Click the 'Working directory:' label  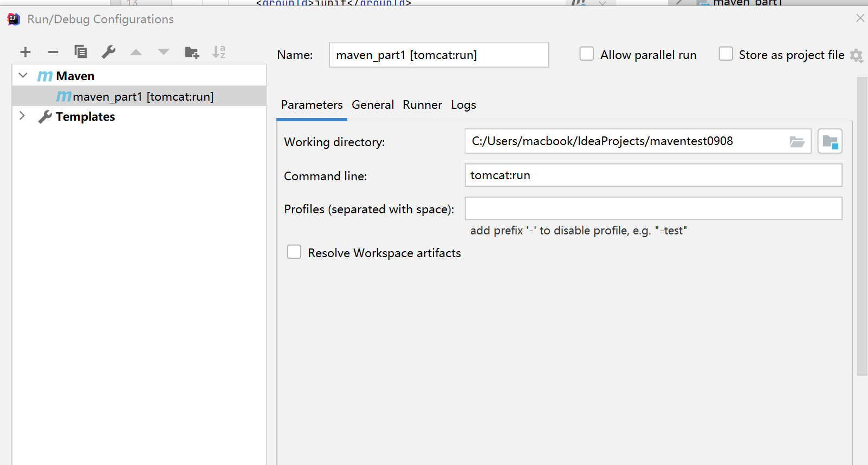point(334,142)
